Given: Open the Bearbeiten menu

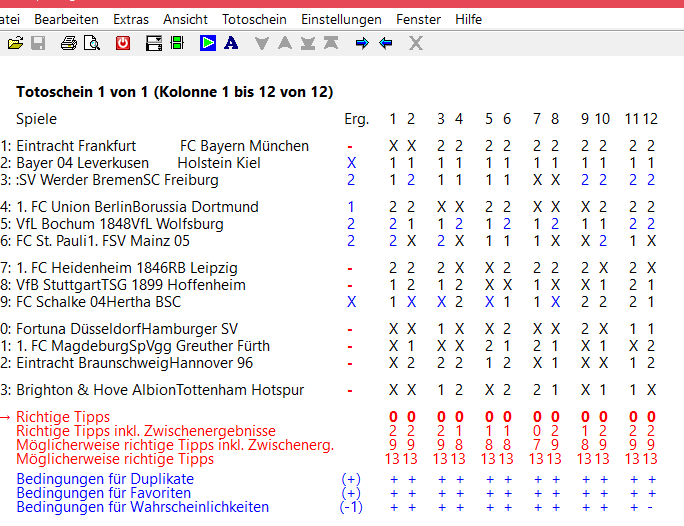Looking at the screenshot, I should (66, 19).
